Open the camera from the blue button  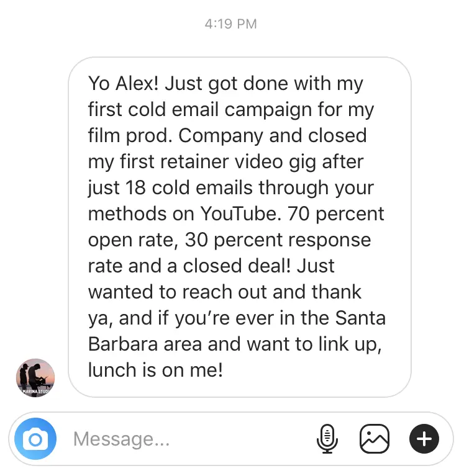[35, 439]
